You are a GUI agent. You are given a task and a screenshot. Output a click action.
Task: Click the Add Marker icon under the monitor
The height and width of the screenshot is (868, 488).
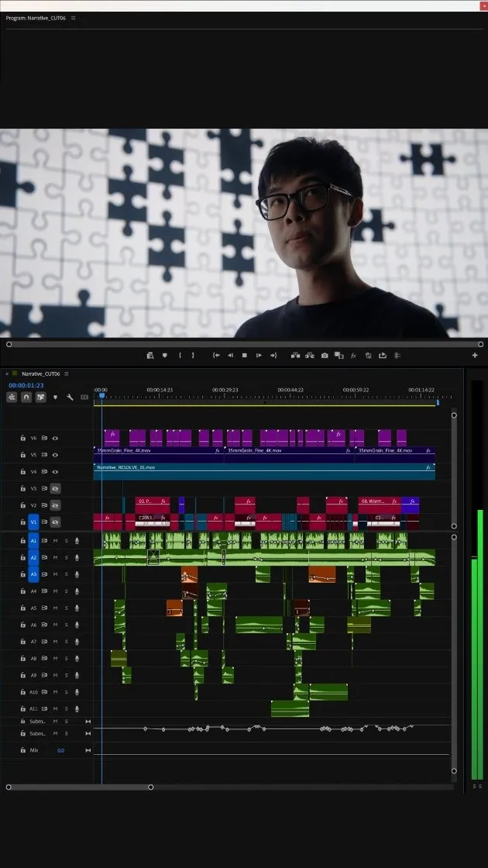[x=164, y=356]
